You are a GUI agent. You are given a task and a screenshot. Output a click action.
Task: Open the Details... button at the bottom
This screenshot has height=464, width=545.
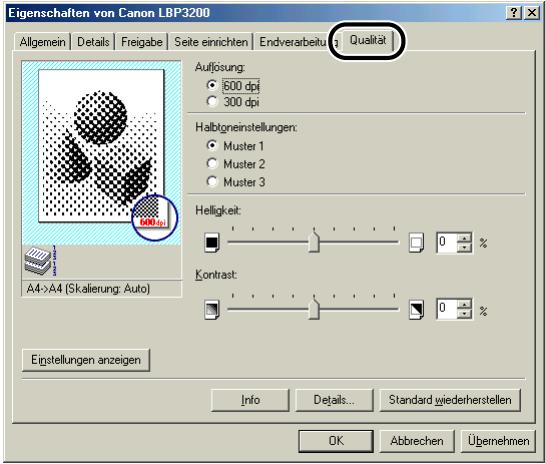tap(334, 400)
